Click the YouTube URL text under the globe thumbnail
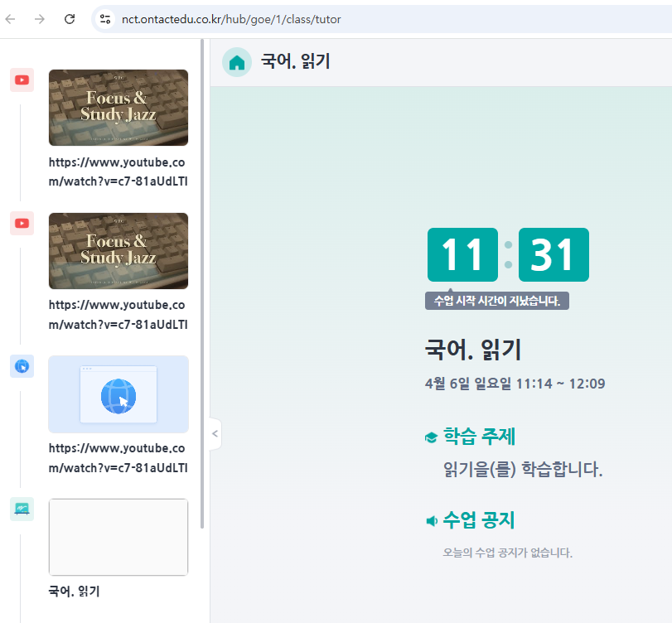The height and width of the screenshot is (623, 672). coord(117,458)
